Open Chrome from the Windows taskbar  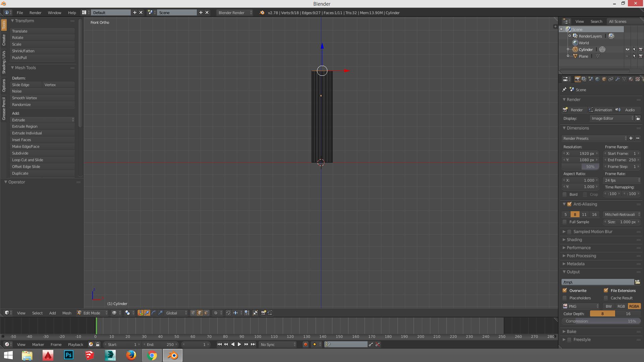point(152,355)
